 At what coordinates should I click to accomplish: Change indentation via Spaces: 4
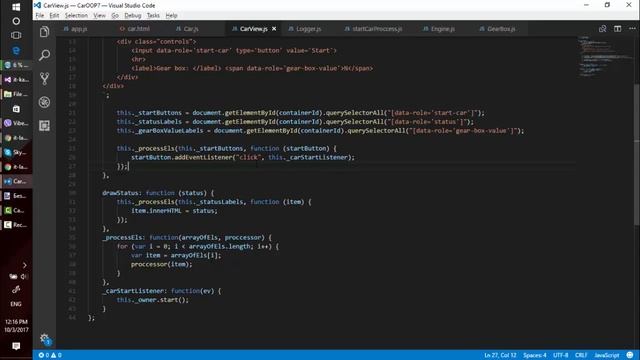point(534,355)
